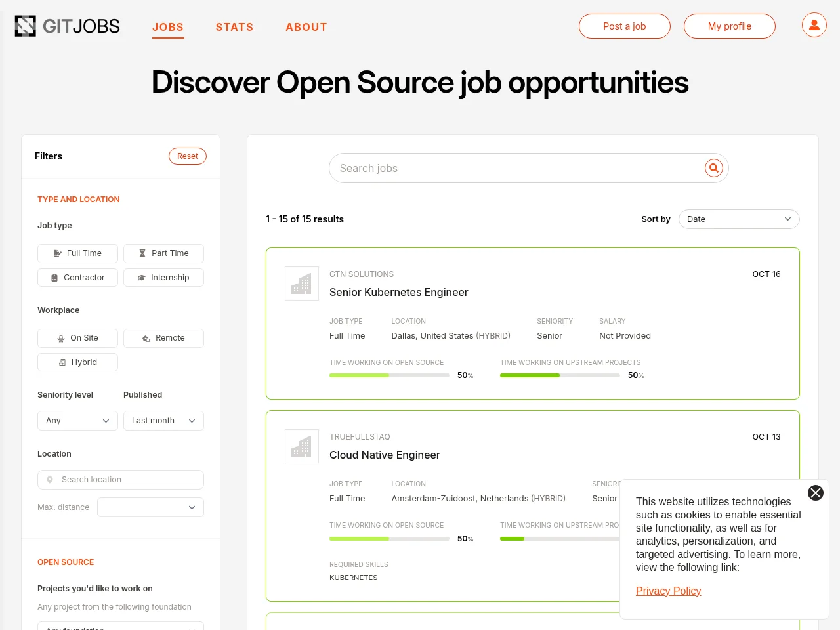Go to the Stats tab
This screenshot has height=630, width=840.
(x=234, y=27)
